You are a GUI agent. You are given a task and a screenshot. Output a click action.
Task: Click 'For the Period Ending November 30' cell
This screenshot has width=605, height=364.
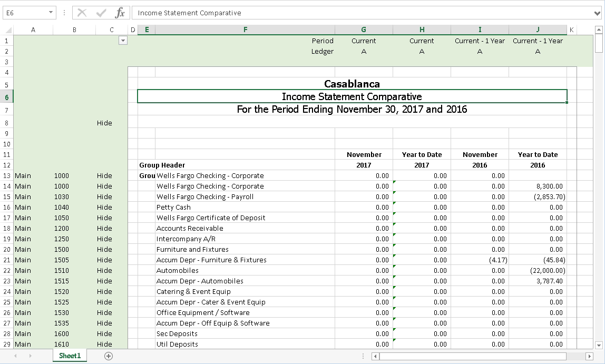pos(352,109)
